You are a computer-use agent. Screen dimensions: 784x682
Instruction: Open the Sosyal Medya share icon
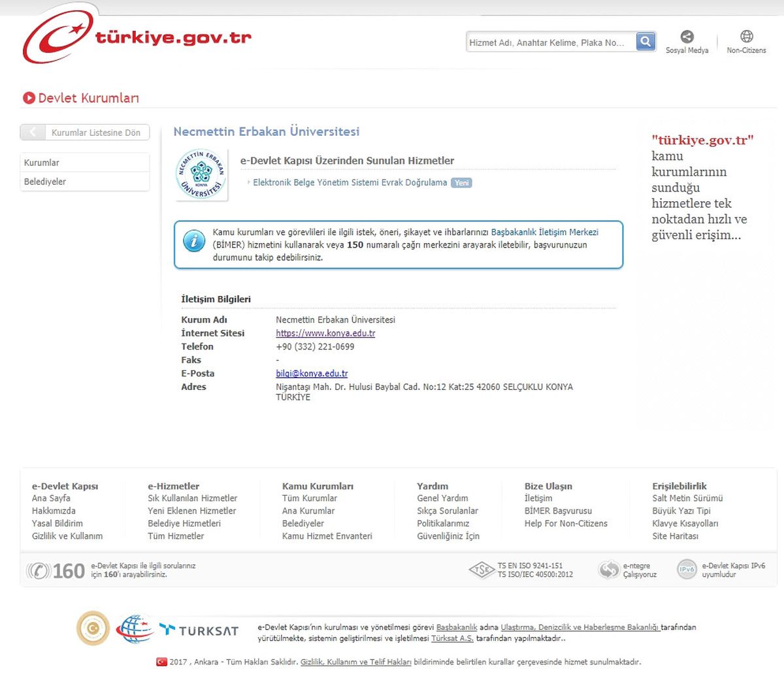[687, 37]
